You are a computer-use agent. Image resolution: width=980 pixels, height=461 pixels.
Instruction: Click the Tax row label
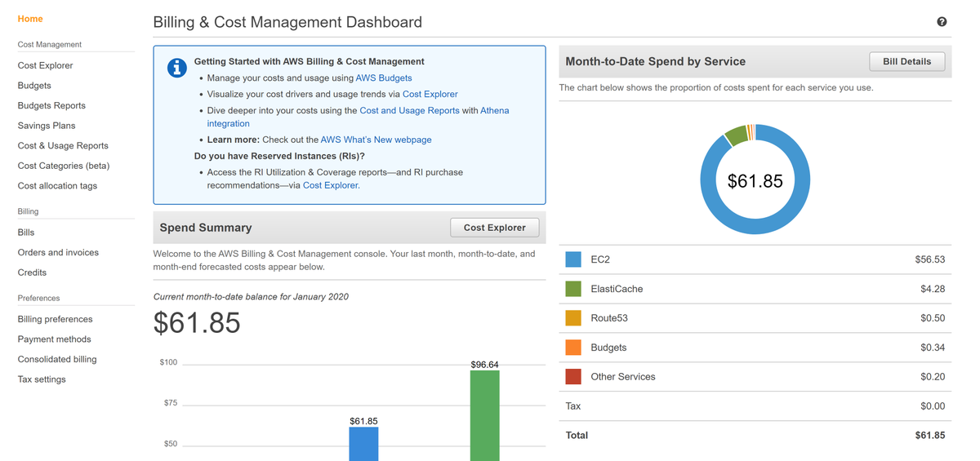click(x=573, y=406)
